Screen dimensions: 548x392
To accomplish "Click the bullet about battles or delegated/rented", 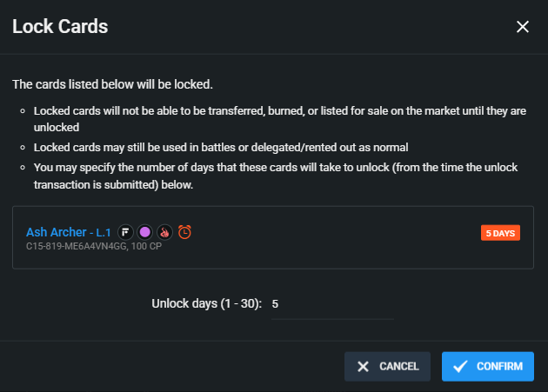I will click(x=221, y=148).
